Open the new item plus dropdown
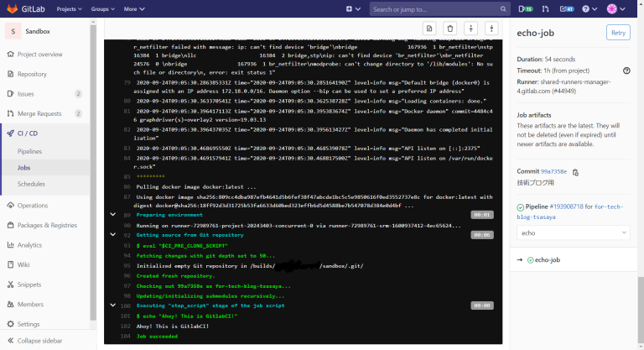This screenshot has height=350, width=644. click(353, 8)
